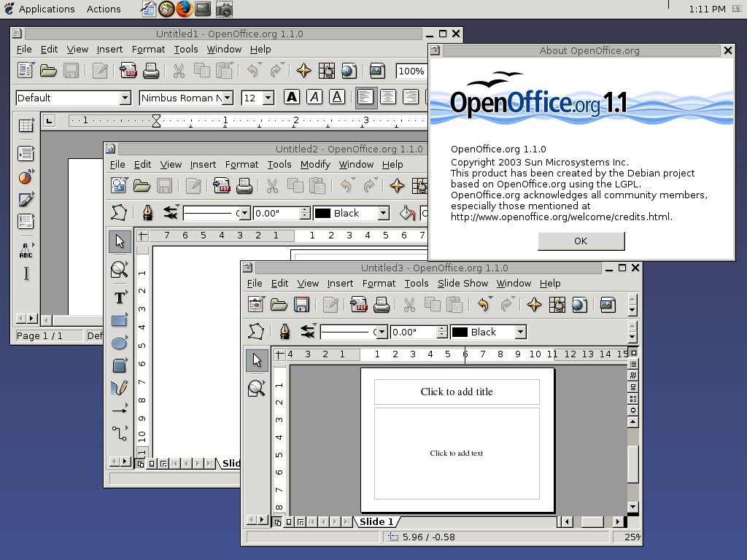The image size is (747, 560).
Task: Click the Print icon in Draw toolbar
Action: pyautogui.click(x=244, y=186)
